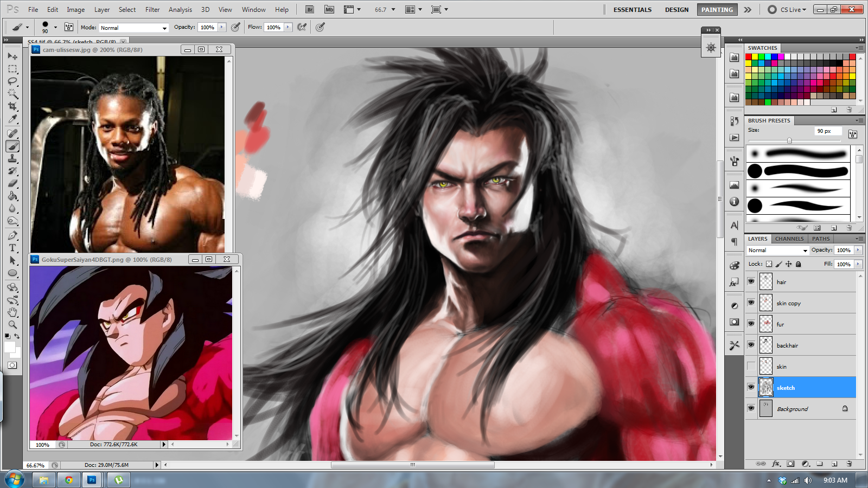
Task: Open the Layer menu
Action: point(102,9)
